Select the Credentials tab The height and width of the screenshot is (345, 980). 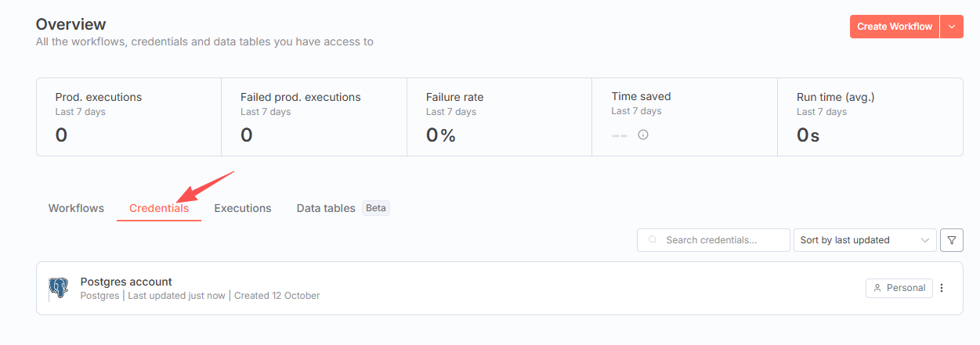tap(159, 208)
